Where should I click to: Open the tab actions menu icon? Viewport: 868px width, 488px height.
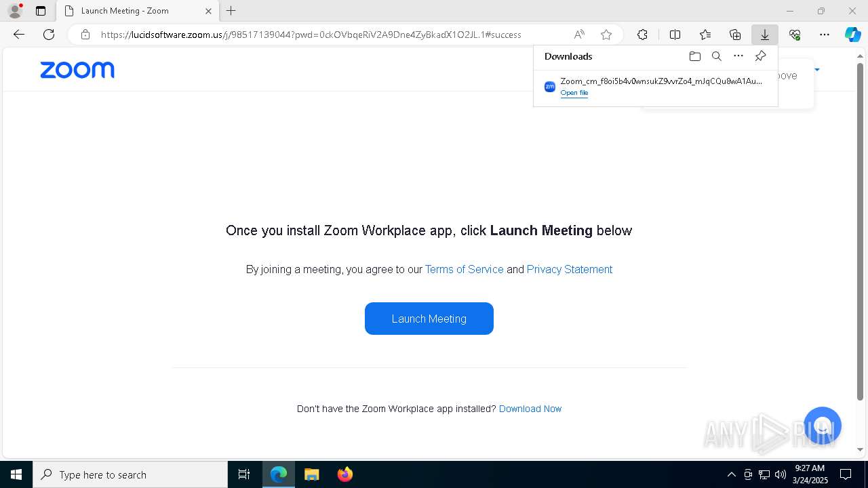pyautogui.click(x=41, y=11)
